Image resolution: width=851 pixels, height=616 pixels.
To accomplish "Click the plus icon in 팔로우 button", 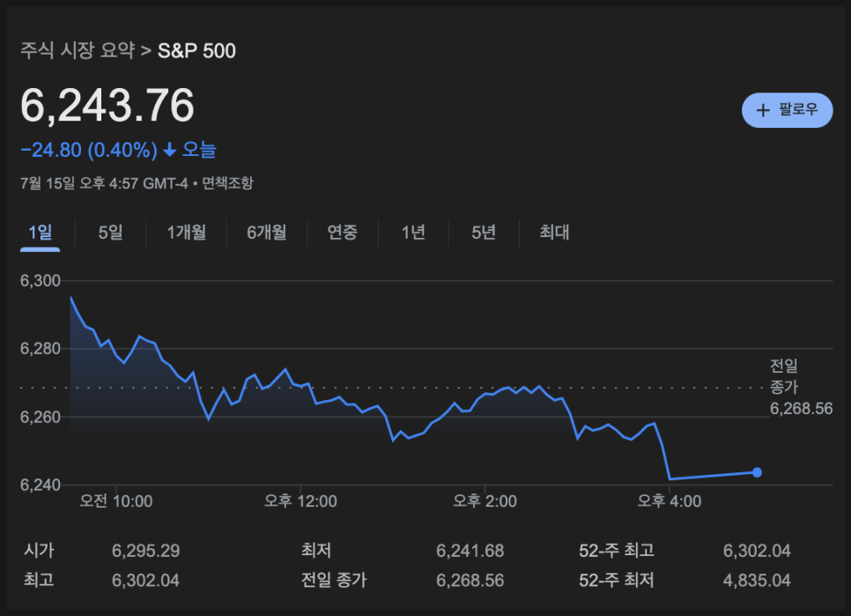I will [763, 110].
